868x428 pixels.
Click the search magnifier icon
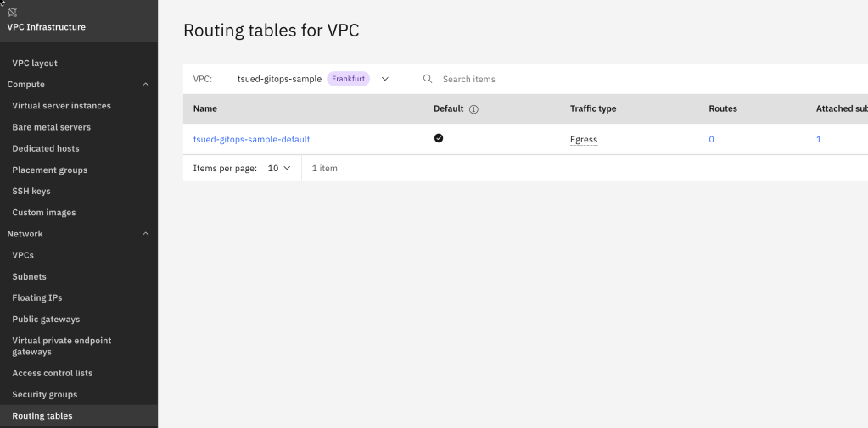click(x=428, y=79)
